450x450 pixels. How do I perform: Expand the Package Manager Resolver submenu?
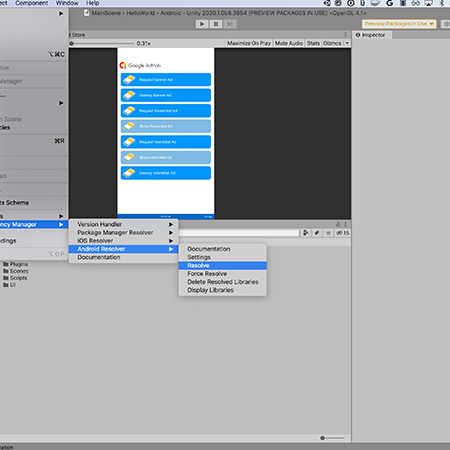tap(123, 233)
